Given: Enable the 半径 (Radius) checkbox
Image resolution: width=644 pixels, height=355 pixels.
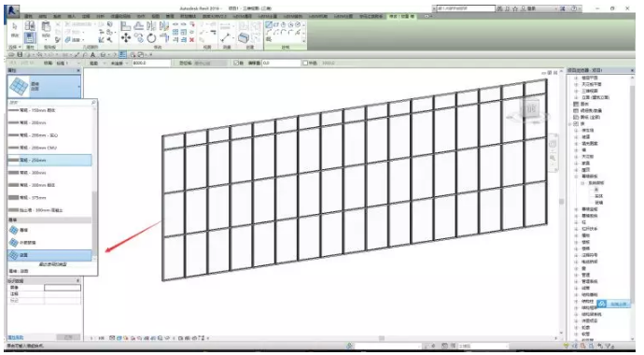Looking at the screenshot, I should pyautogui.click(x=305, y=64).
